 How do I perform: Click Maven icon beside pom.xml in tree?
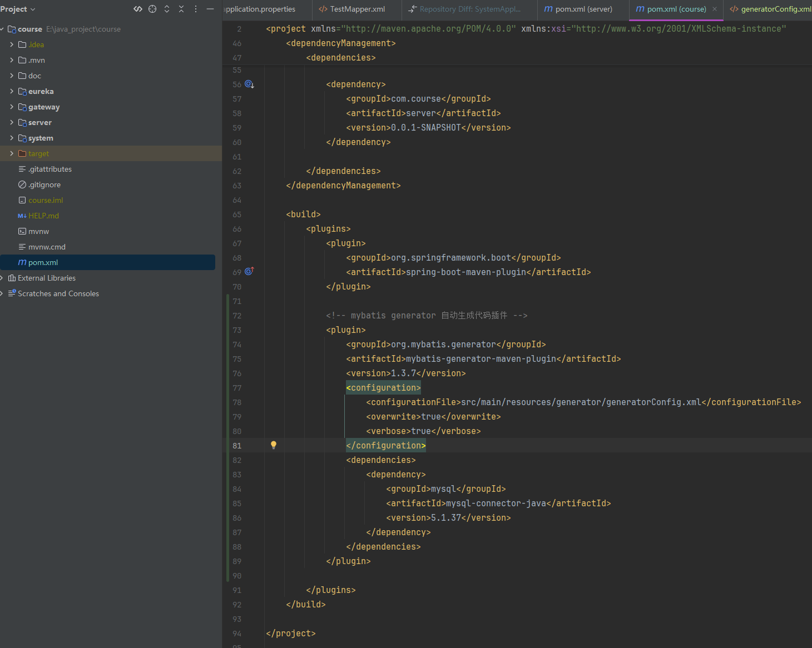[x=22, y=262]
